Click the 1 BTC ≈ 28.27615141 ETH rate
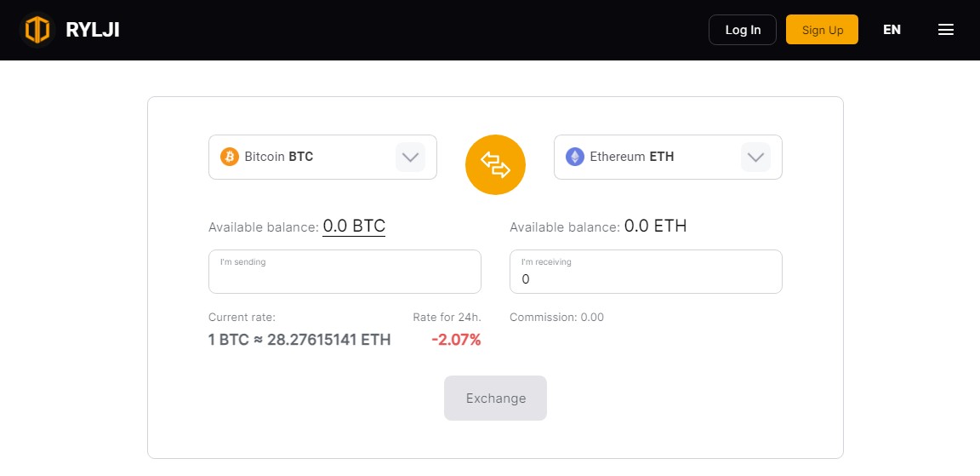980x476 pixels. (299, 341)
